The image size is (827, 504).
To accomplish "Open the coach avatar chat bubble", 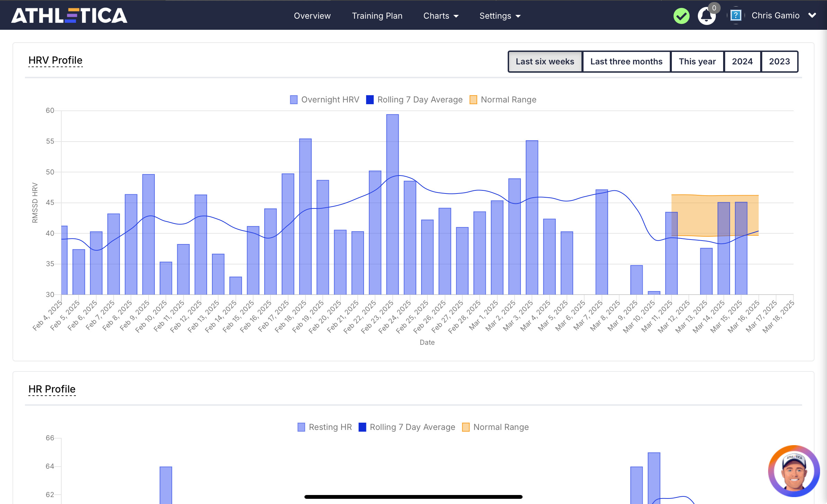I will (x=794, y=471).
